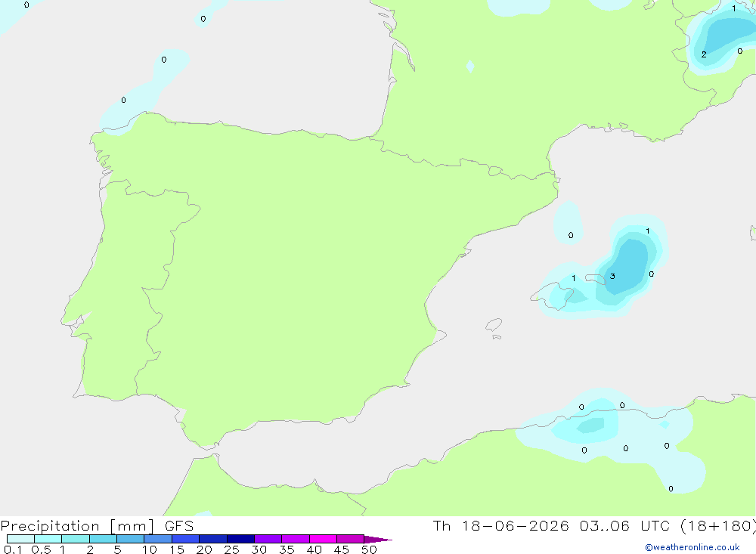
Task: Choose the 10–15 mm legend color
Action: pyautogui.click(x=158, y=539)
